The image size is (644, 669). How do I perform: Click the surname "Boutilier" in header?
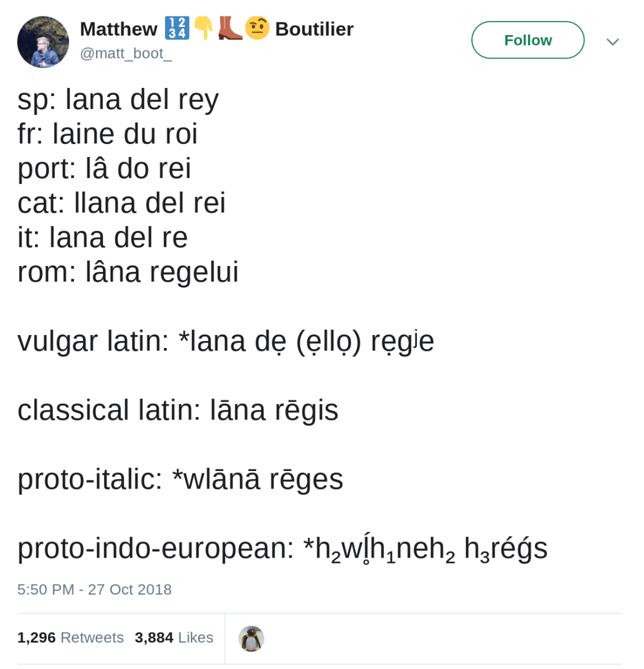pos(314,29)
